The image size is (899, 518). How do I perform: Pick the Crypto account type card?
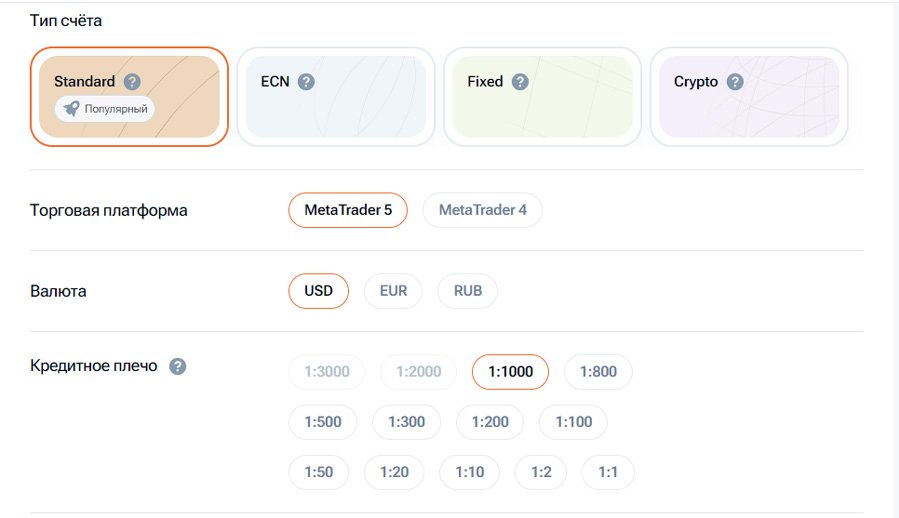coord(749,96)
